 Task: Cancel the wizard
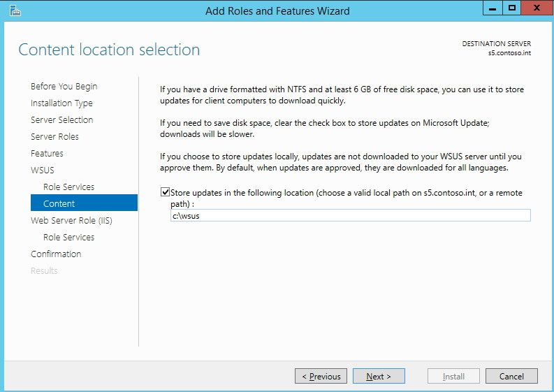pyautogui.click(x=511, y=376)
